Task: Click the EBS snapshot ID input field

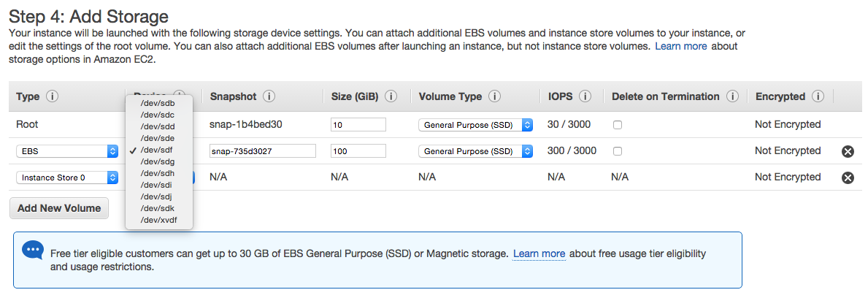Action: coord(261,151)
